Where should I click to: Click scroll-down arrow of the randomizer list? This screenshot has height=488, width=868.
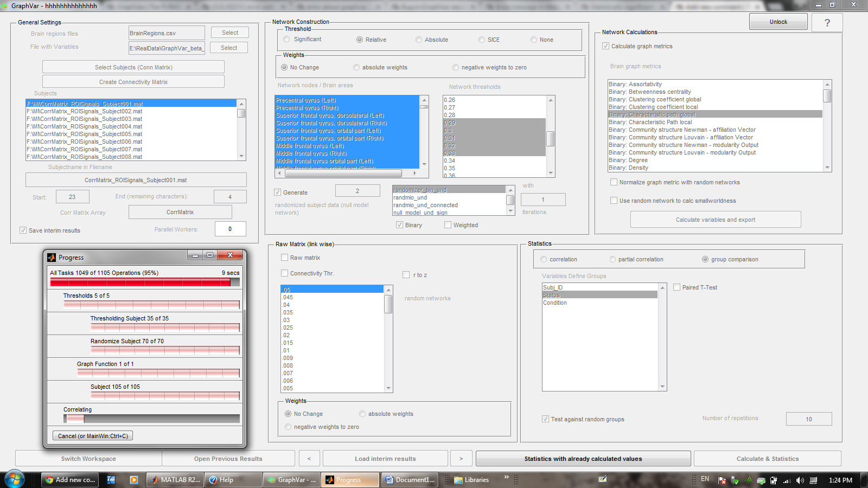[510, 211]
